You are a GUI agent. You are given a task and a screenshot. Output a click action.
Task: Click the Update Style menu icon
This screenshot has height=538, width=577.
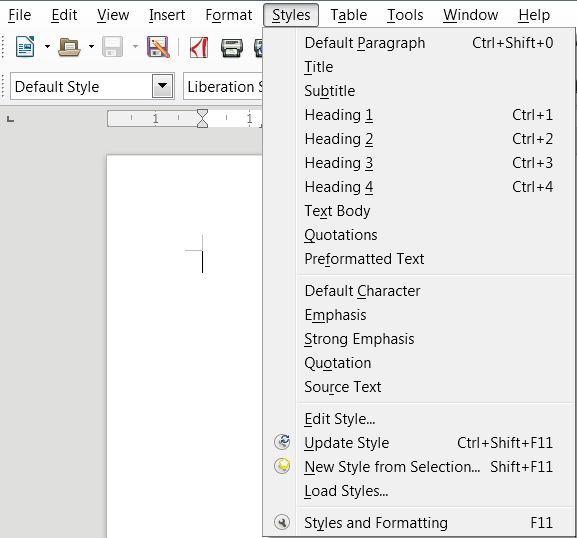(x=282, y=442)
